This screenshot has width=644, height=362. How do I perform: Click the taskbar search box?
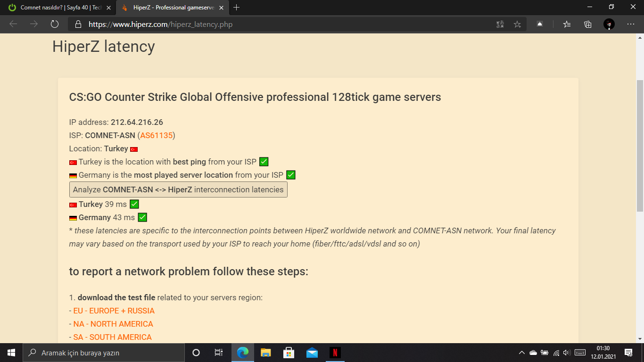coord(103,353)
